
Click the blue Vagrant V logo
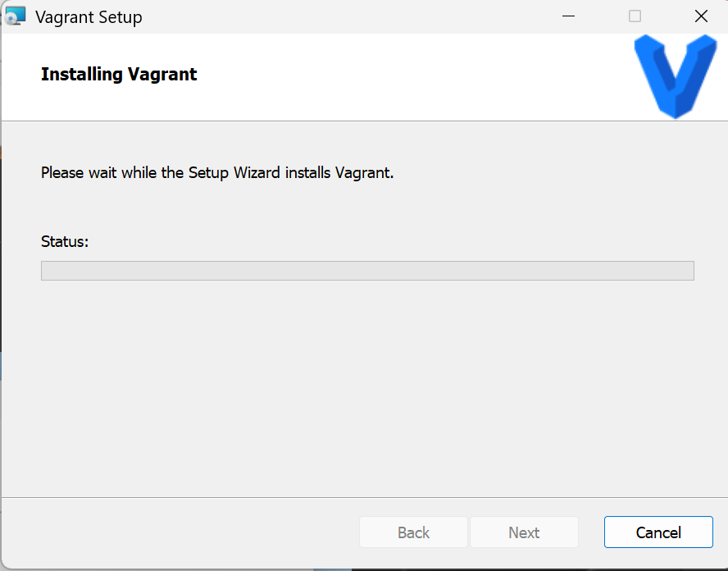[x=676, y=76]
